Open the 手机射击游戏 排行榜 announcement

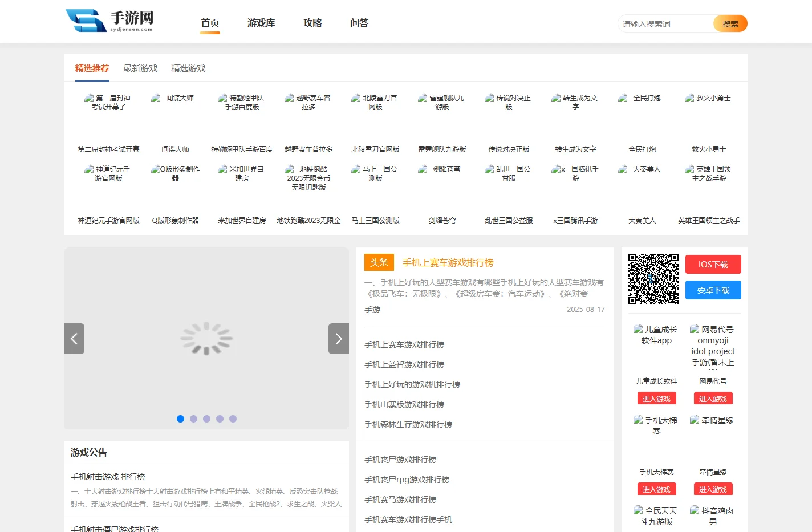point(108,477)
